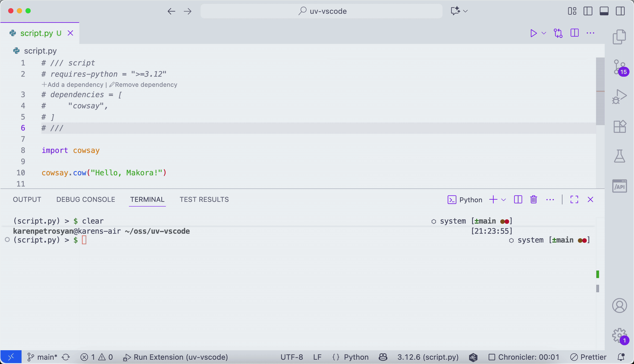Image resolution: width=634 pixels, height=364 pixels.
Task: Open Source Control with 15 changes
Action: click(x=619, y=67)
